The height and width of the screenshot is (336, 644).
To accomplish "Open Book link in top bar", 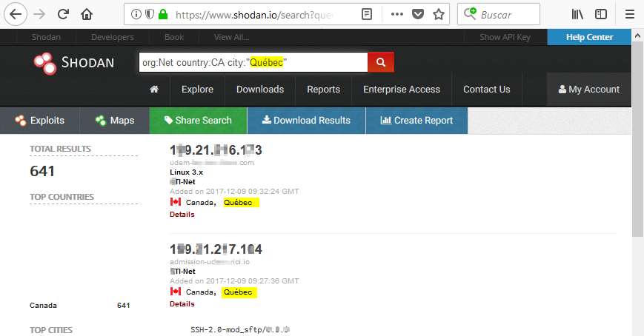I will pos(174,37).
